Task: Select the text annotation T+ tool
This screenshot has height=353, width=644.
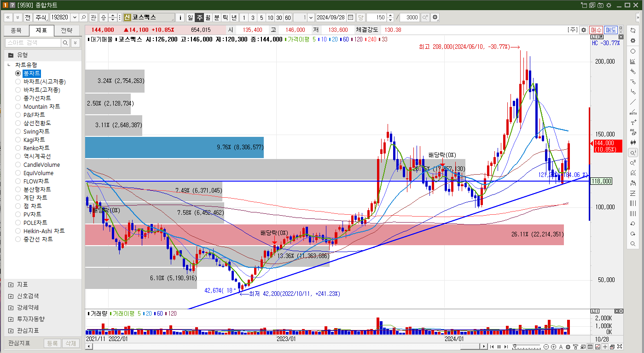Action: click(633, 122)
